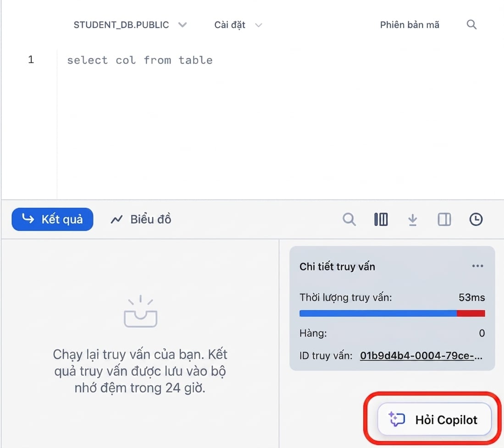The height and width of the screenshot is (448, 504).
Task: Click the Hỏi Copilot button
Action: [434, 420]
